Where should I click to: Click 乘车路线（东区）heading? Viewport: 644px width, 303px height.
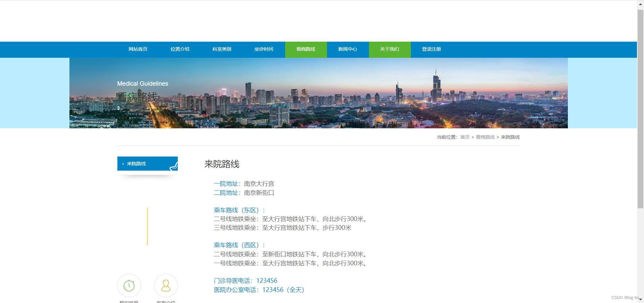(x=239, y=210)
